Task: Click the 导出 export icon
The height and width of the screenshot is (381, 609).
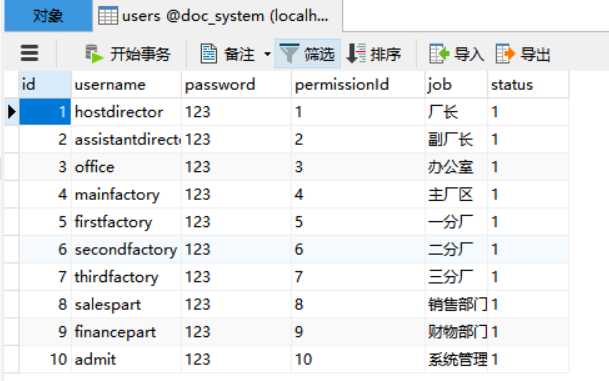Action: pos(505,54)
